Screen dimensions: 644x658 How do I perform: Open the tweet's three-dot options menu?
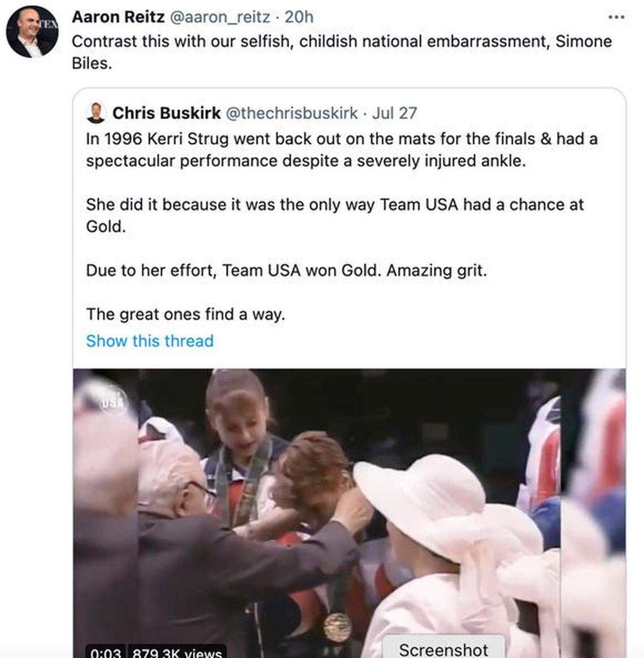click(x=616, y=17)
